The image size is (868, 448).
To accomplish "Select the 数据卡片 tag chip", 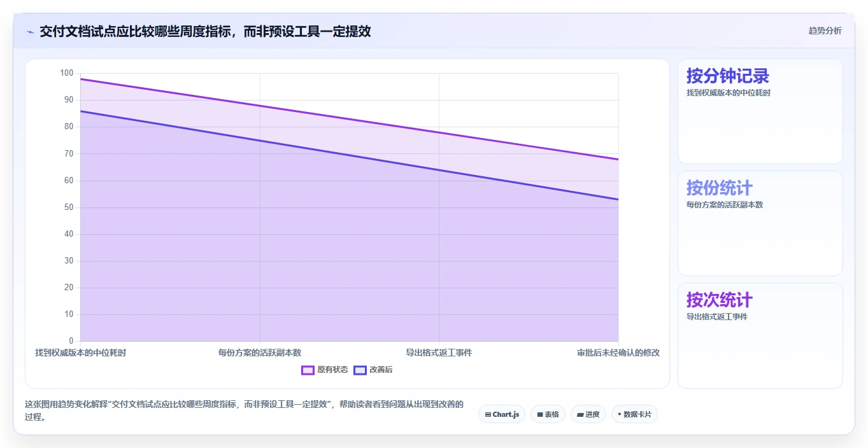I will tap(634, 414).
